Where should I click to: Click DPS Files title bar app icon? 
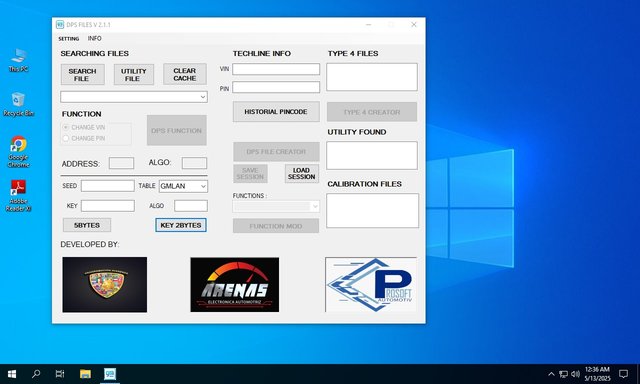pos(60,24)
